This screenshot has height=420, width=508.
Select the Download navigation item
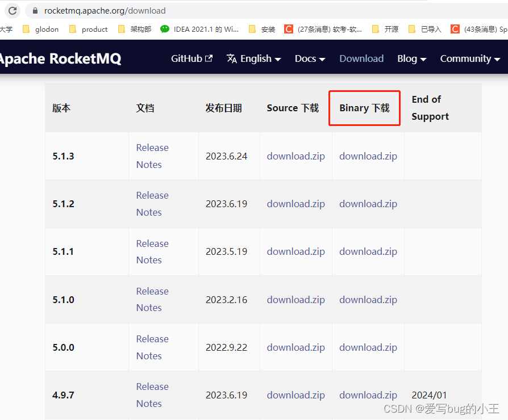(361, 58)
